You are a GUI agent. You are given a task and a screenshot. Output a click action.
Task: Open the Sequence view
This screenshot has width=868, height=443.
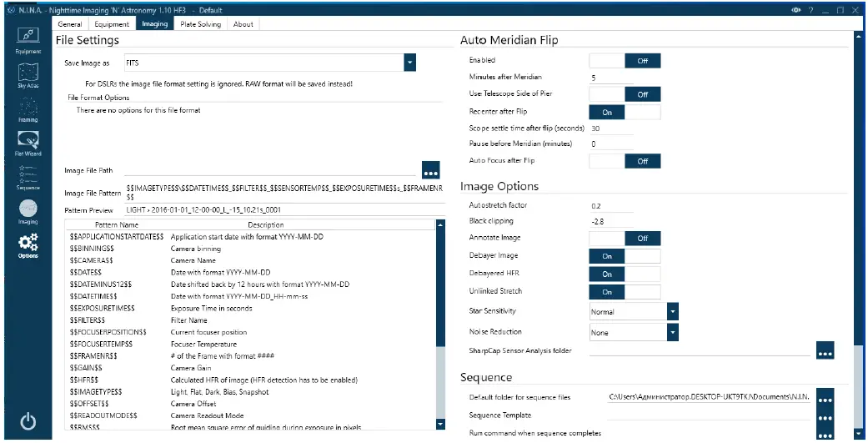point(28,177)
